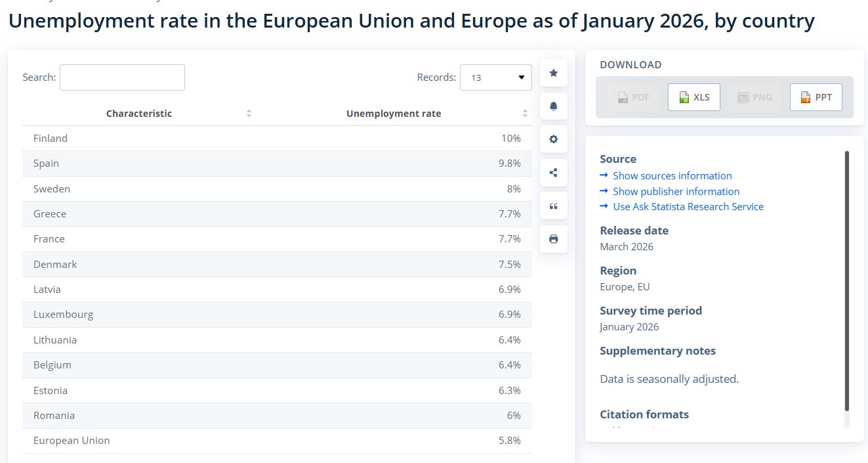Screen dimensions: 868x463
Task: Open the gear settings icon
Action: tap(553, 139)
